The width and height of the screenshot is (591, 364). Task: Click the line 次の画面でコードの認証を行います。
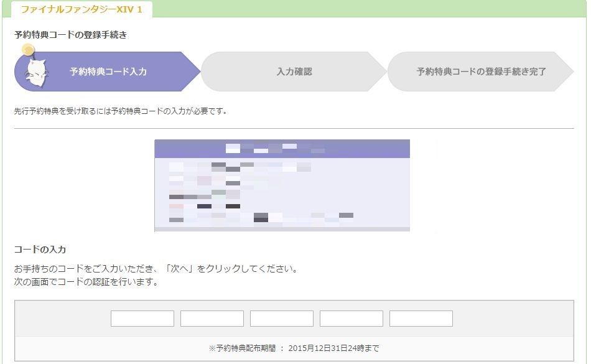tap(86, 282)
